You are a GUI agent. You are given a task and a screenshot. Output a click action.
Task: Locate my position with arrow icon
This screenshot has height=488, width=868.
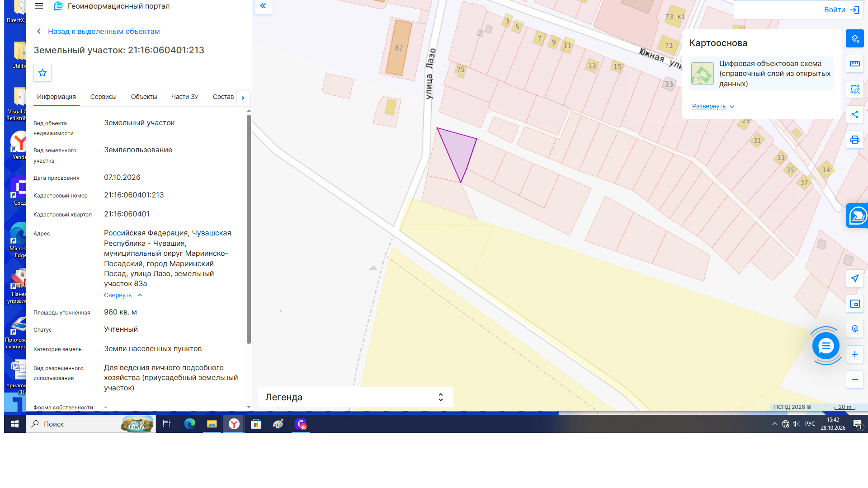coord(854,278)
